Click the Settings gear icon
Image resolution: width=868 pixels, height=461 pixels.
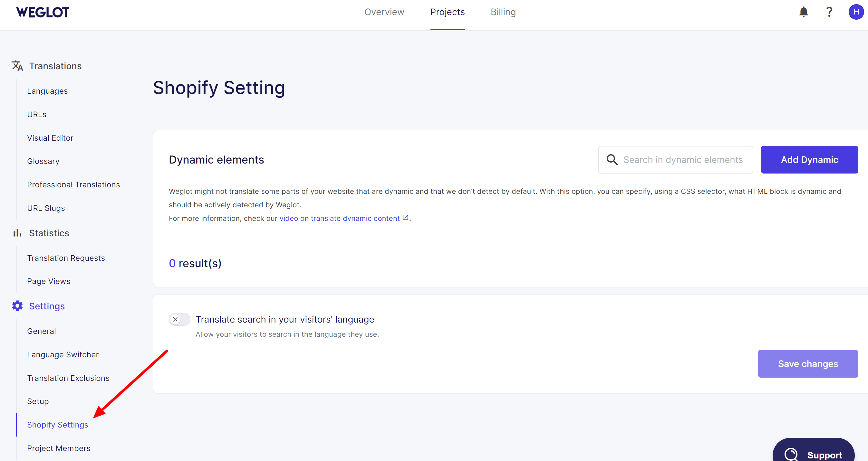click(17, 306)
